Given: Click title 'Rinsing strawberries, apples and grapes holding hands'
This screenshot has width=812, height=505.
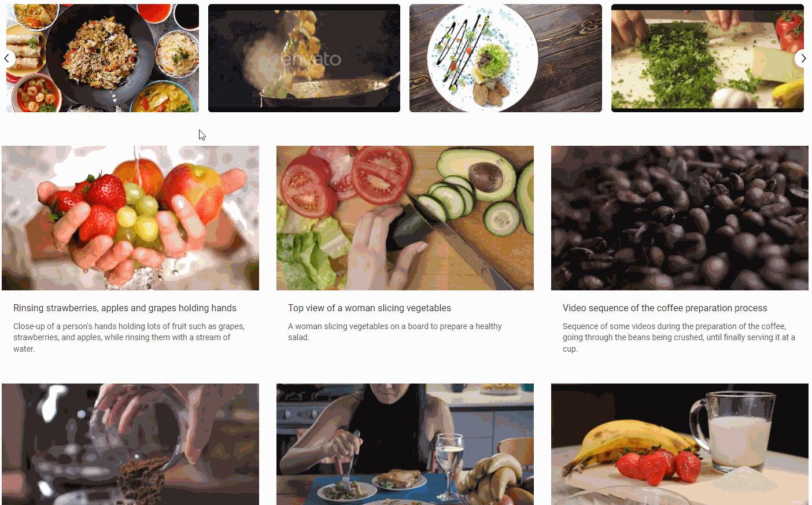Looking at the screenshot, I should coord(125,308).
